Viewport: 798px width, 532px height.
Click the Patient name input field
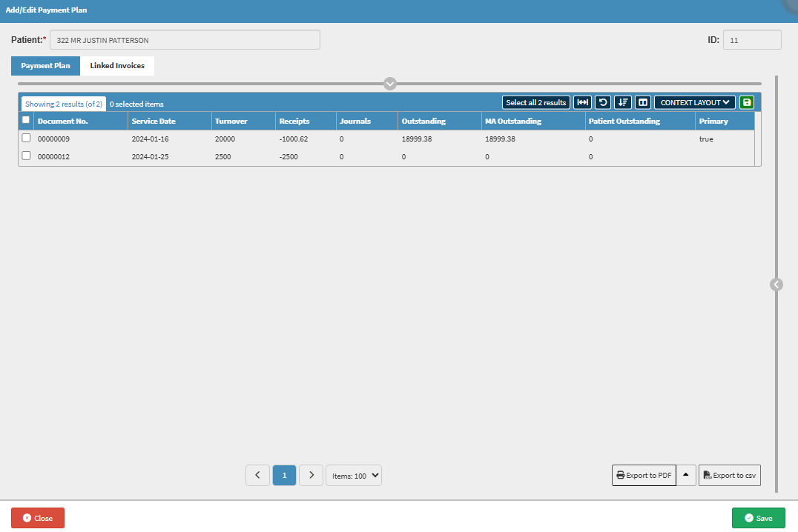185,40
